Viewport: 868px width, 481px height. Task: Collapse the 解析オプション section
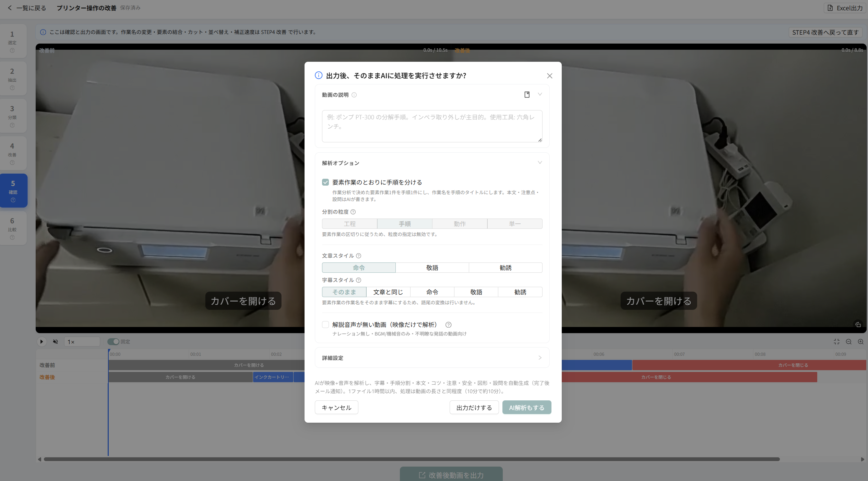pos(540,163)
